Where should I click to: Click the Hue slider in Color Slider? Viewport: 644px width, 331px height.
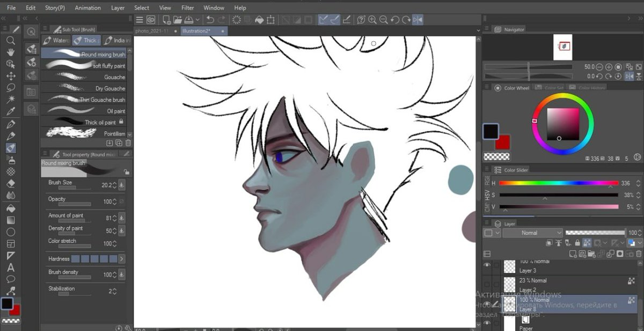558,183
